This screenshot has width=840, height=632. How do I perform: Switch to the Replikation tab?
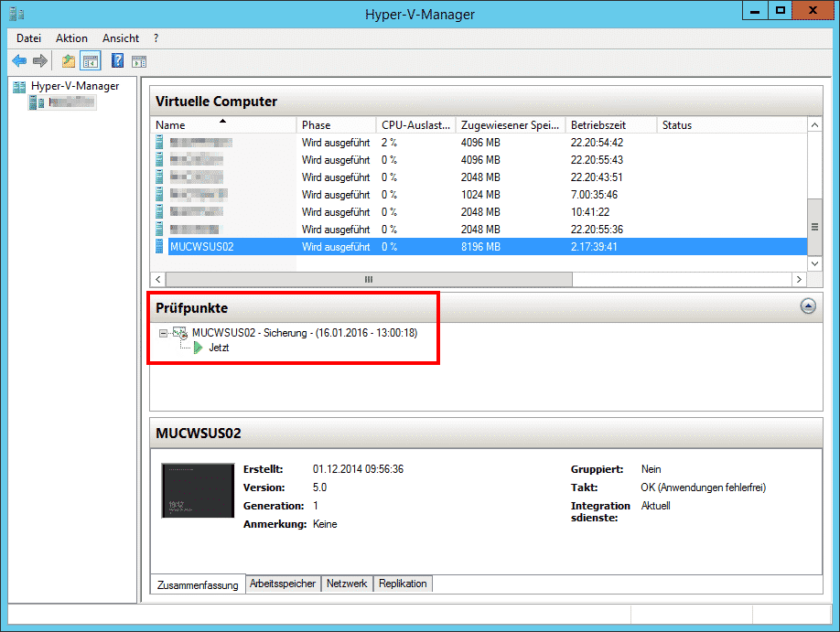click(x=403, y=584)
